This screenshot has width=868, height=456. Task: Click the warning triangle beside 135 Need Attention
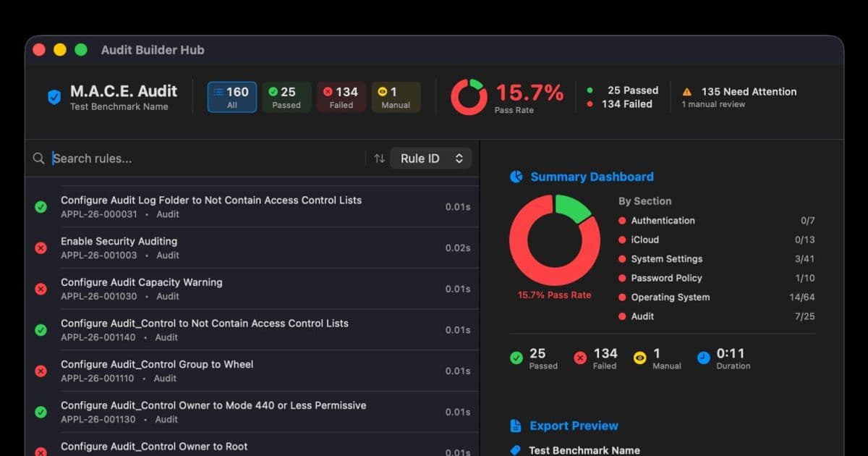click(x=688, y=91)
